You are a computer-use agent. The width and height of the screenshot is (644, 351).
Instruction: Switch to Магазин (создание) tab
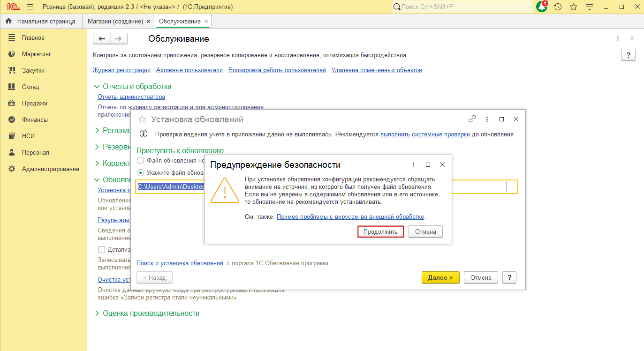coord(115,21)
